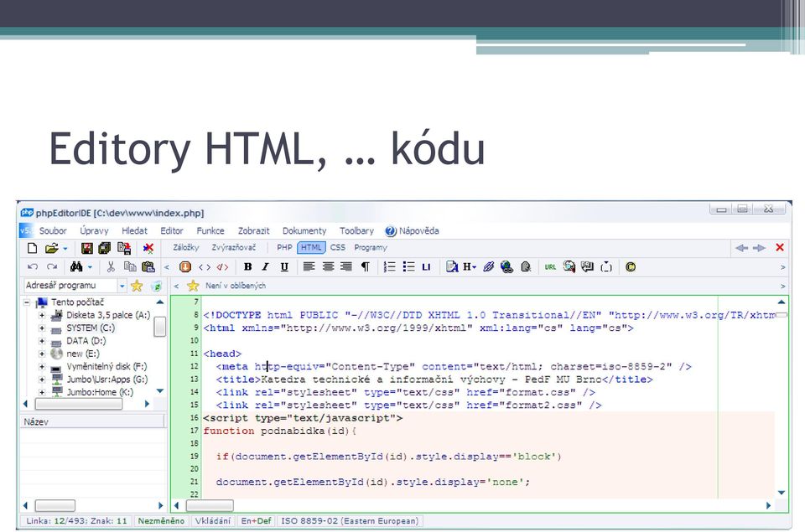Switch to the CSS toolbar tab
The width and height of the screenshot is (805, 532).
click(338, 248)
